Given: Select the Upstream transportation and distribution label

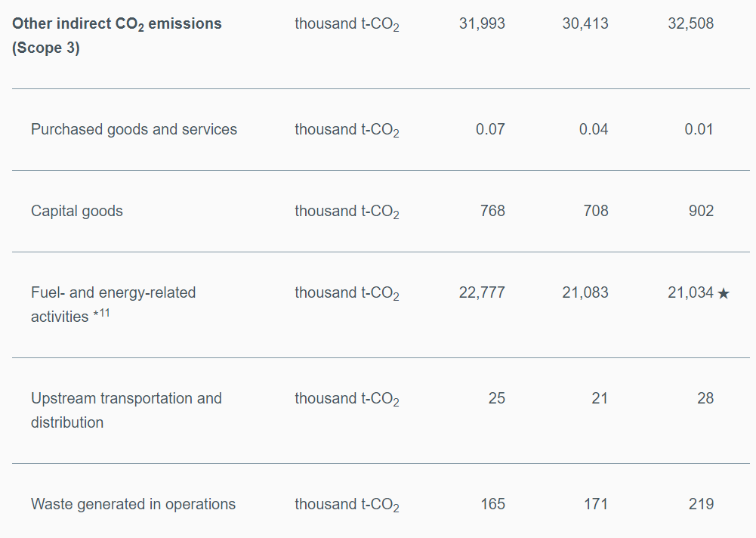Looking at the screenshot, I should (x=126, y=410).
